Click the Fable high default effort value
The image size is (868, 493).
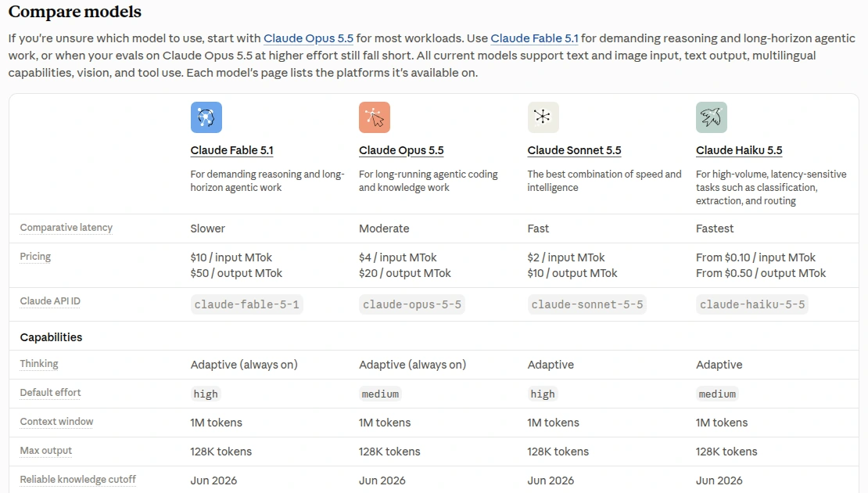[x=206, y=394]
